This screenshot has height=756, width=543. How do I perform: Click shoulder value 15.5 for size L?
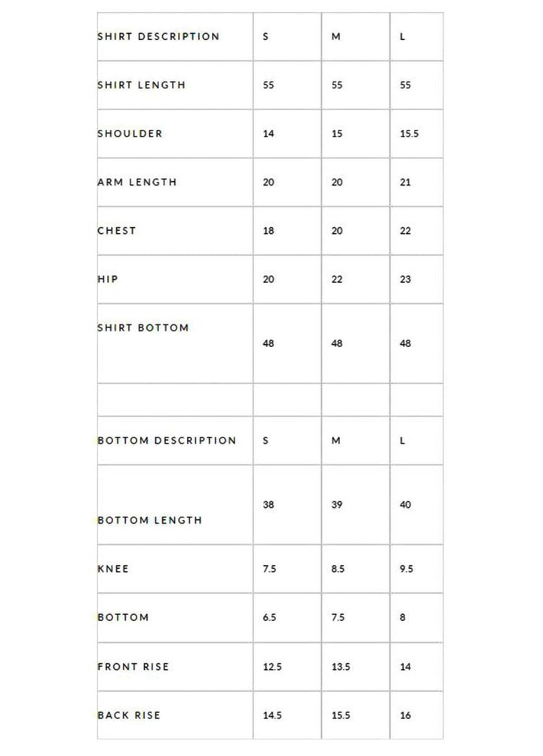click(410, 134)
